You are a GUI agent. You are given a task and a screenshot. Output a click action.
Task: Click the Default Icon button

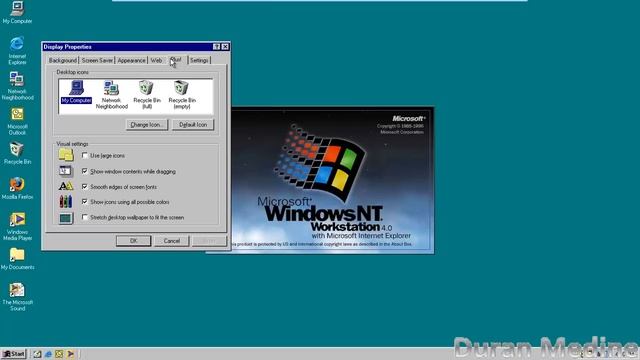(193, 124)
